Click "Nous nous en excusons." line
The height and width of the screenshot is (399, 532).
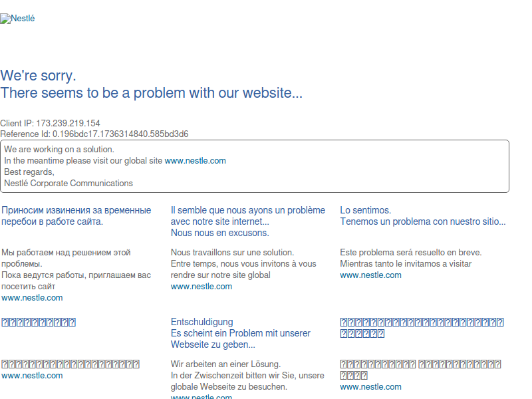[220, 233]
